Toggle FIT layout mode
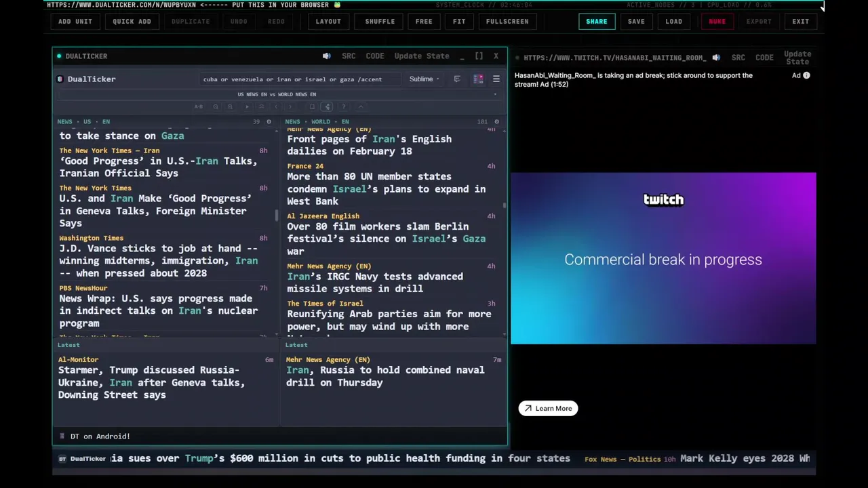 (459, 22)
